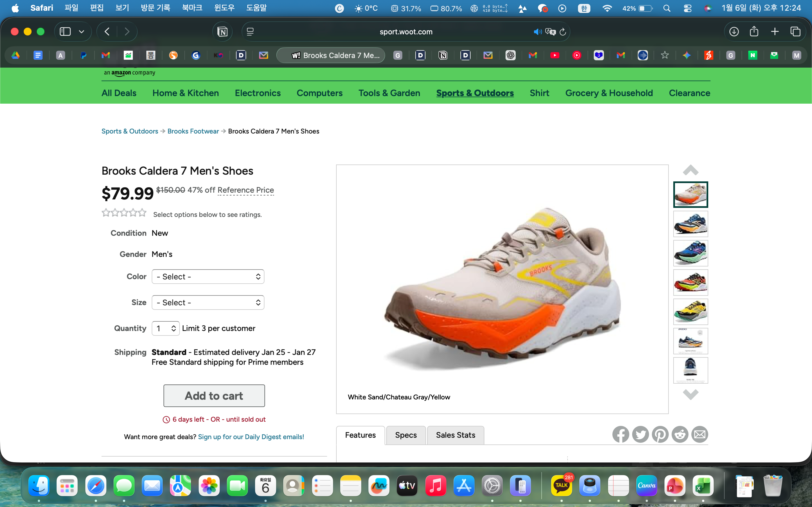
Task: Select the yellow and black shoe thumbnail
Action: pyautogui.click(x=690, y=312)
